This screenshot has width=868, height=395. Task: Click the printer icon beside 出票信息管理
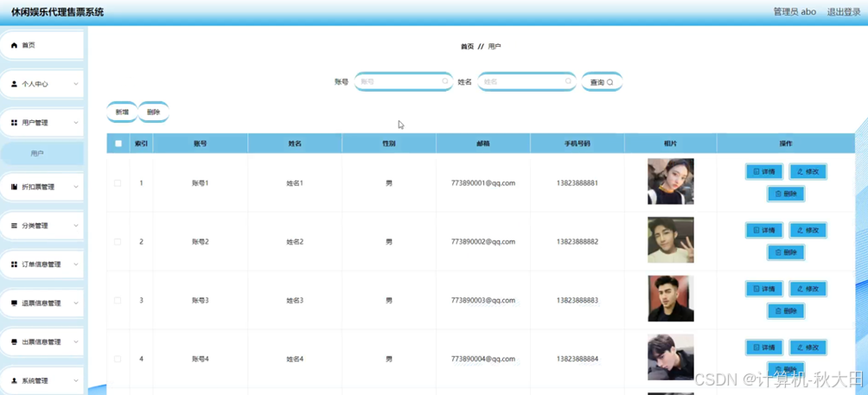pos(15,342)
